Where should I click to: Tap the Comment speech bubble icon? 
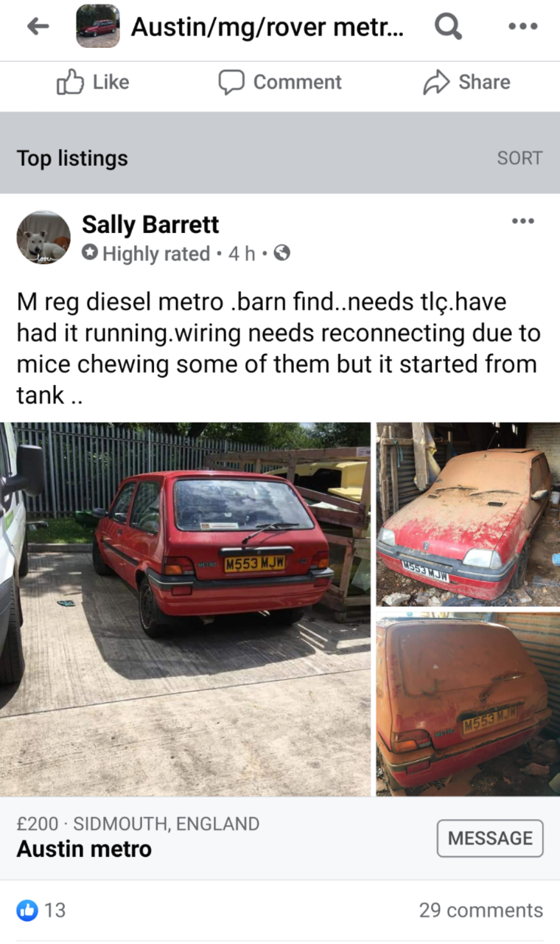click(x=231, y=83)
